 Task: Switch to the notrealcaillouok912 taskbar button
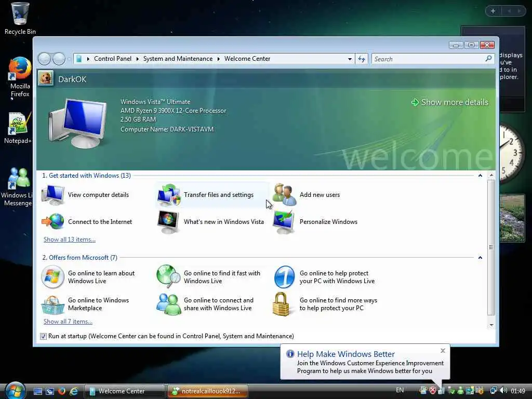[208, 391]
